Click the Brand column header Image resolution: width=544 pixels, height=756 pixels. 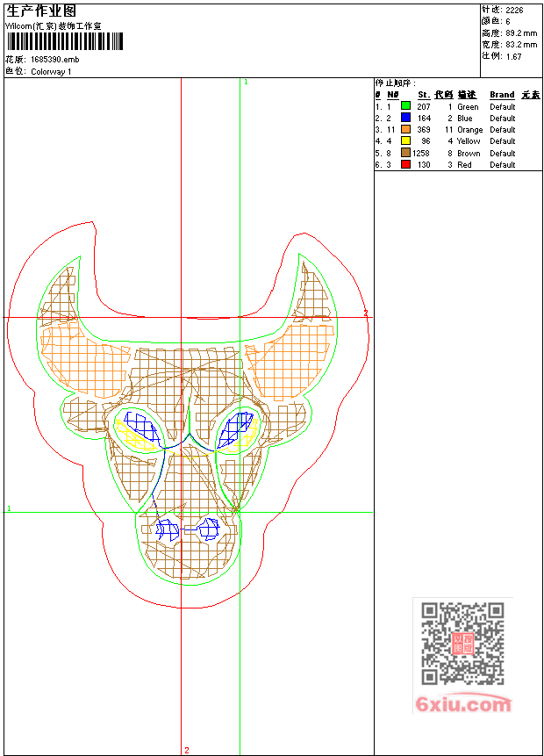[502, 95]
